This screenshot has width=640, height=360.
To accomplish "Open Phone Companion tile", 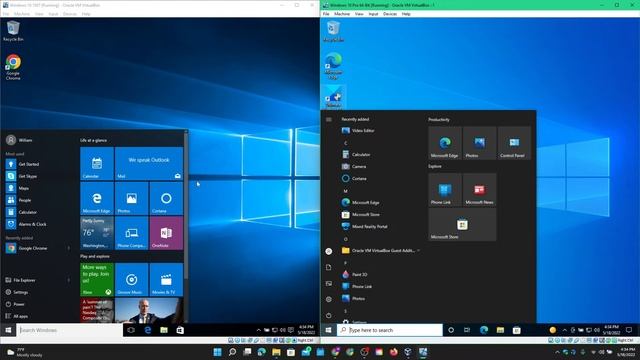I will pyautogui.click(x=131, y=233).
